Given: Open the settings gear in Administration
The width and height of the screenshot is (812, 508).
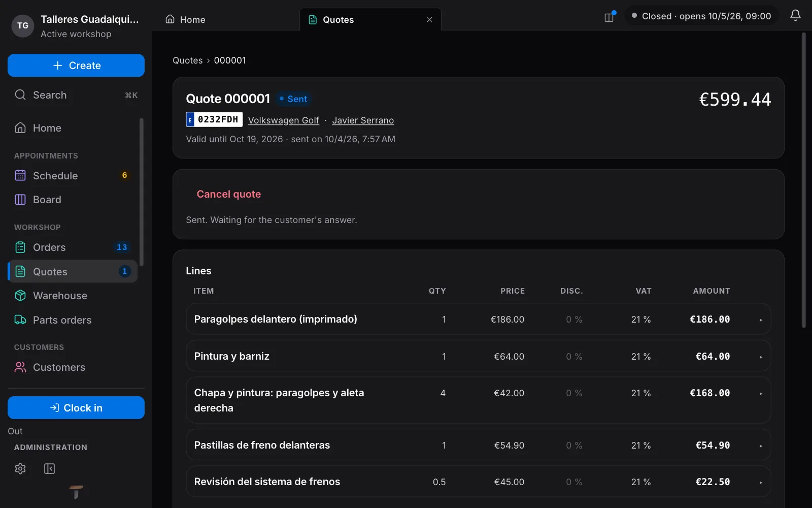Looking at the screenshot, I should pyautogui.click(x=20, y=468).
